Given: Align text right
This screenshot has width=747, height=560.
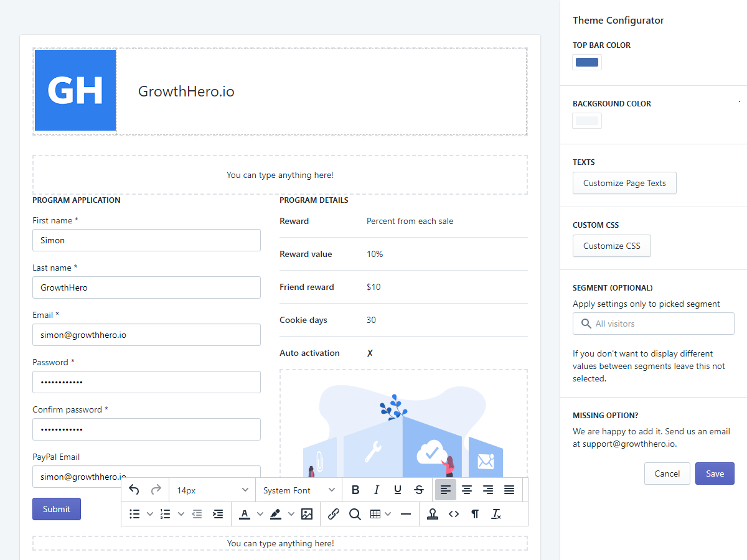Looking at the screenshot, I should coord(488,490).
